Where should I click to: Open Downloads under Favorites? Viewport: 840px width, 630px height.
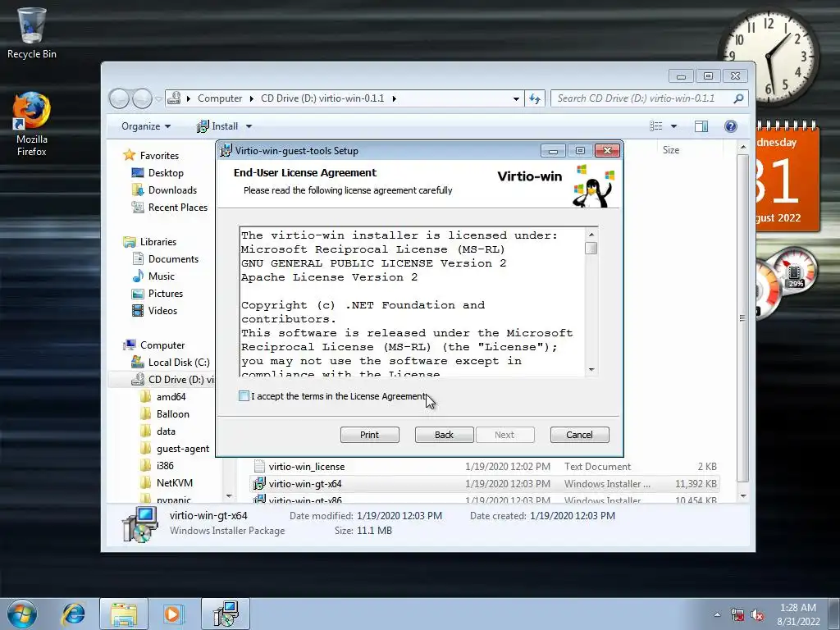click(172, 190)
